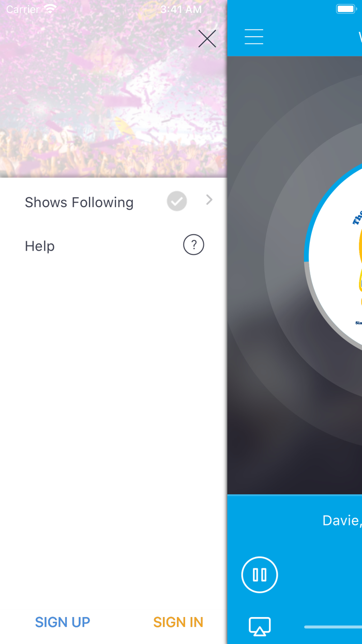This screenshot has width=362, height=644.
Task: Pause the stream with the round pause button
Action: (x=260, y=575)
